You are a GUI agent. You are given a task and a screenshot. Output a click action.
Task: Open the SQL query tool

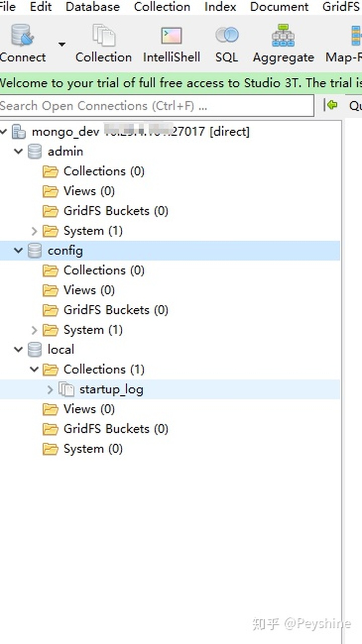pos(227,44)
